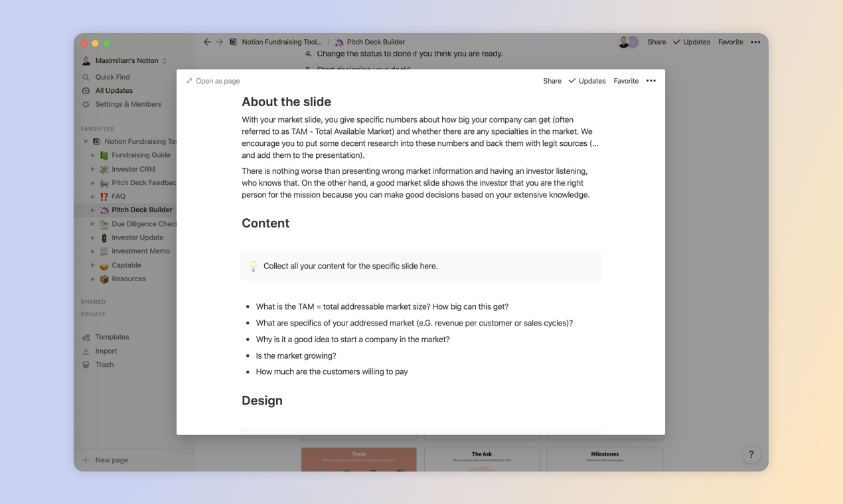
Task: Click the forward navigation arrow
Action: point(220,42)
